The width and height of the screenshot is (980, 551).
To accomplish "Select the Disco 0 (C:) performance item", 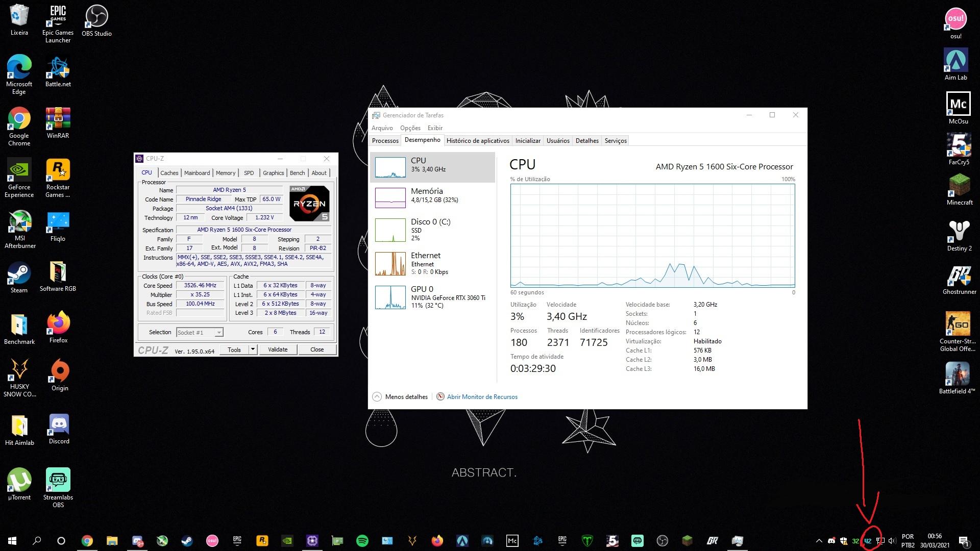I will click(432, 230).
